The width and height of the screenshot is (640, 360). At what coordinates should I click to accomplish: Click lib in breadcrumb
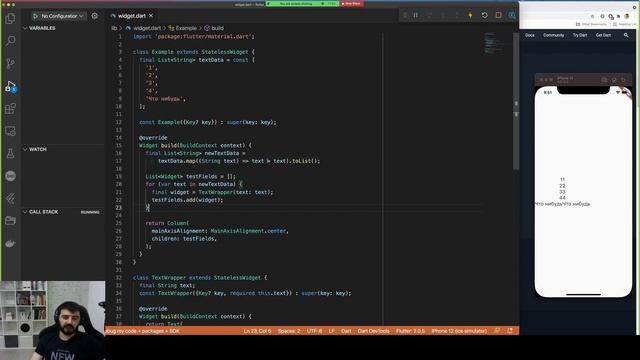tap(114, 28)
